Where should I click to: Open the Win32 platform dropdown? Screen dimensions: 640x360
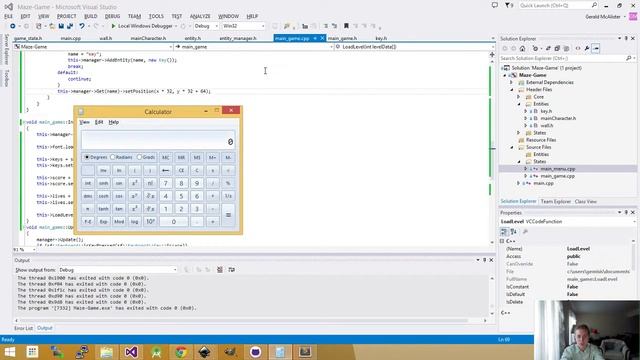(x=243, y=26)
